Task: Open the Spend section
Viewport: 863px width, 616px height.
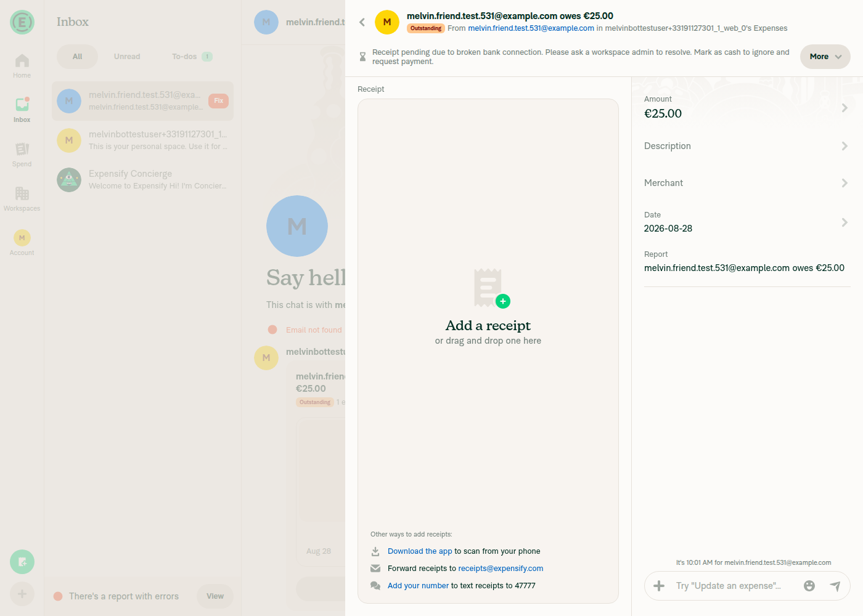Action: coord(22,155)
